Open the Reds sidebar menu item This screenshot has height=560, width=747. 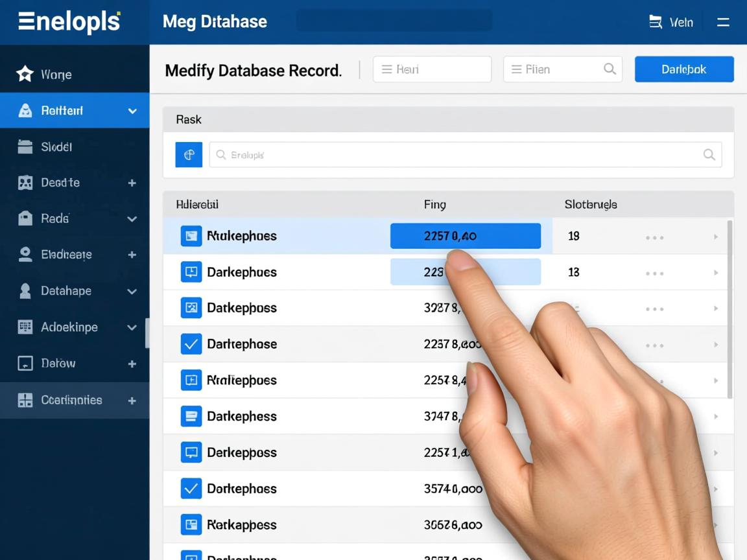pos(55,218)
